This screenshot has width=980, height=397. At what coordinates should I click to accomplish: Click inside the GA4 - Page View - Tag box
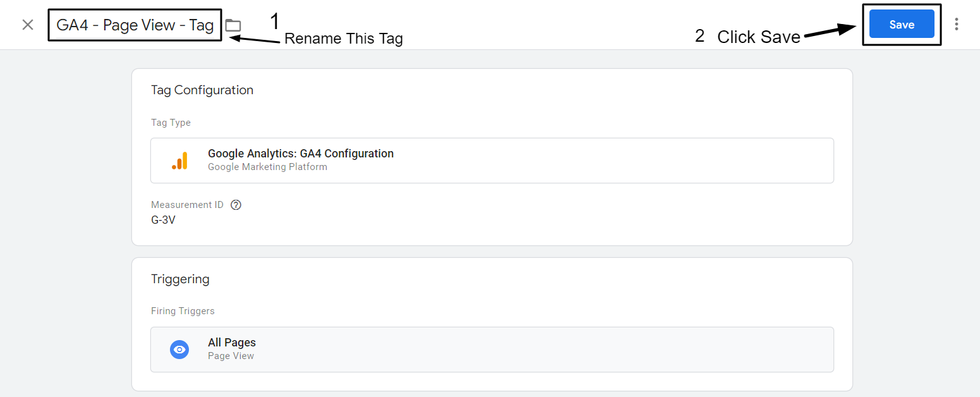pyautogui.click(x=135, y=25)
